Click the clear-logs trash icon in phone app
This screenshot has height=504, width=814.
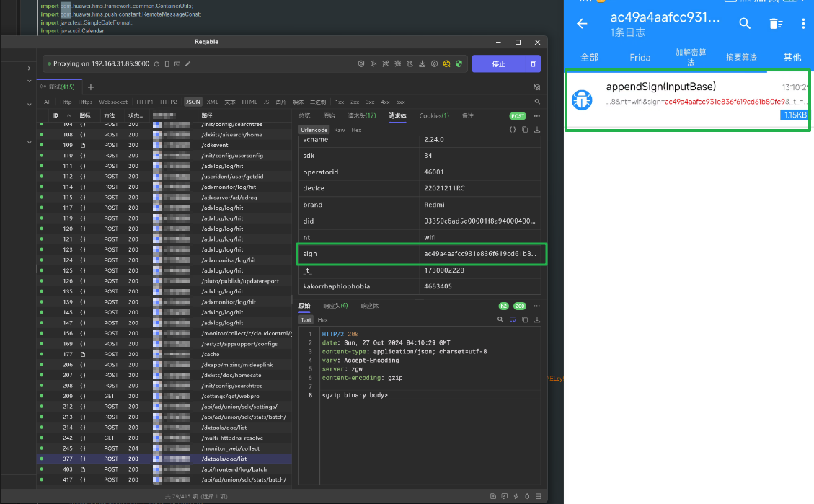click(776, 23)
